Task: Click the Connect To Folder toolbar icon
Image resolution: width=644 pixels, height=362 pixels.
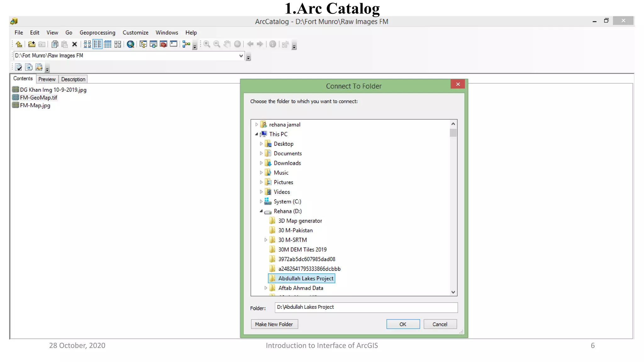Action: [x=31, y=44]
